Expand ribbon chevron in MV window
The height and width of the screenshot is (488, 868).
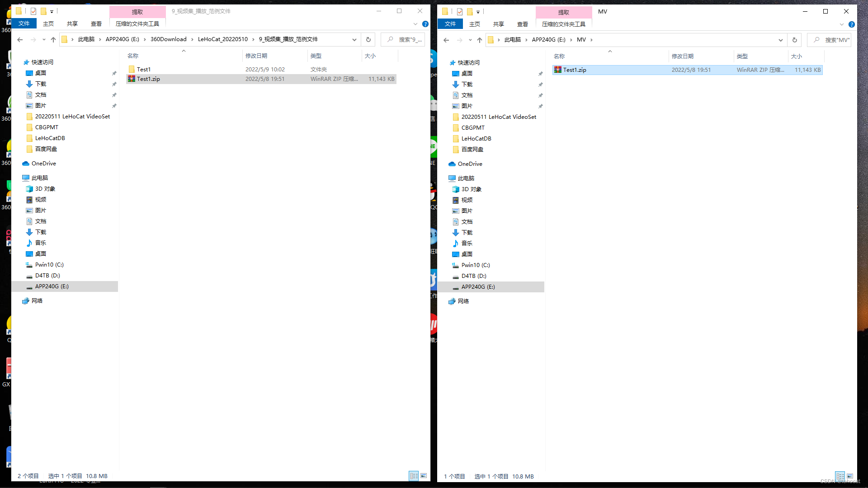842,24
